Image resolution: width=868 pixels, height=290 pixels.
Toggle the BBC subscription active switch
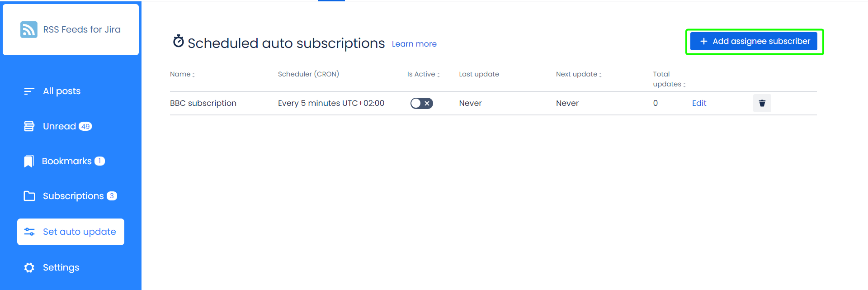coord(421,103)
